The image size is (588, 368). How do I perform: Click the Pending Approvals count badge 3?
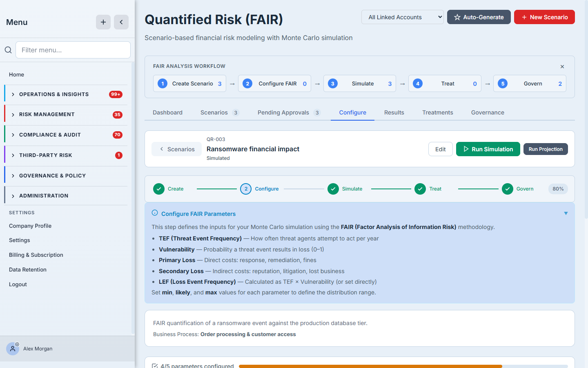317,113
